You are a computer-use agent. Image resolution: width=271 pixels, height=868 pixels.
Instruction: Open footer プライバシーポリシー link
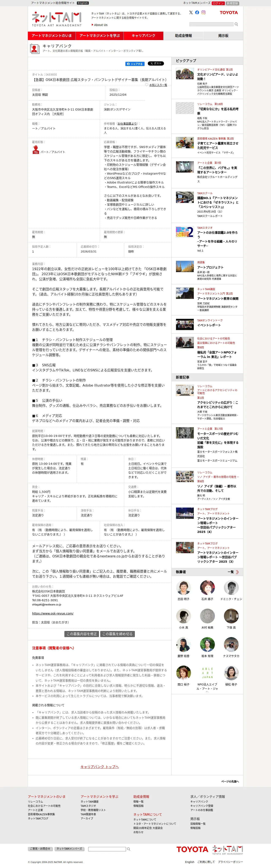230,862
